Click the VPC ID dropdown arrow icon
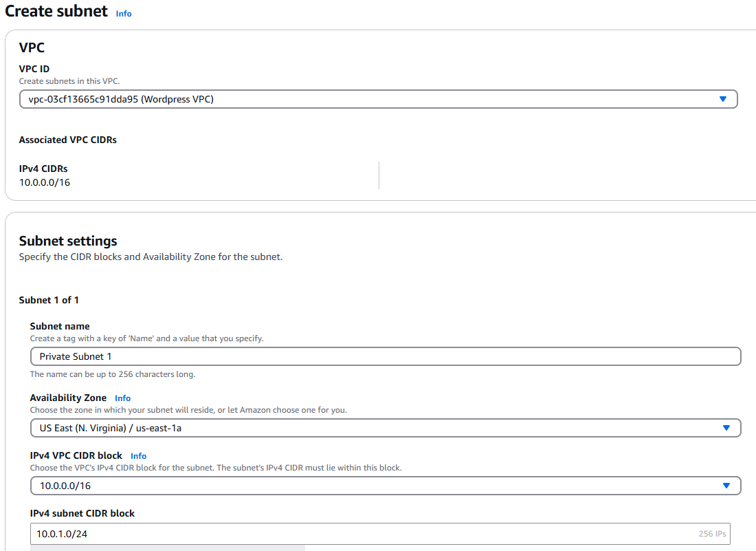The image size is (756, 551). pos(723,99)
